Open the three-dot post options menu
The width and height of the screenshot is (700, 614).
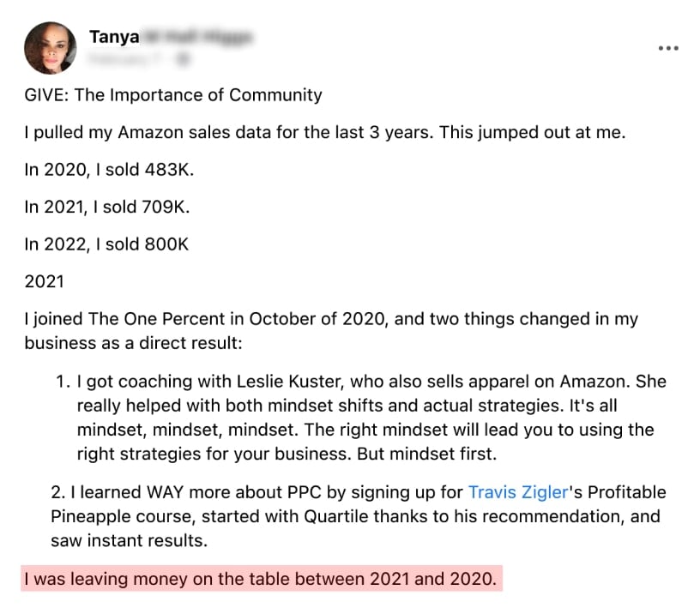668,48
